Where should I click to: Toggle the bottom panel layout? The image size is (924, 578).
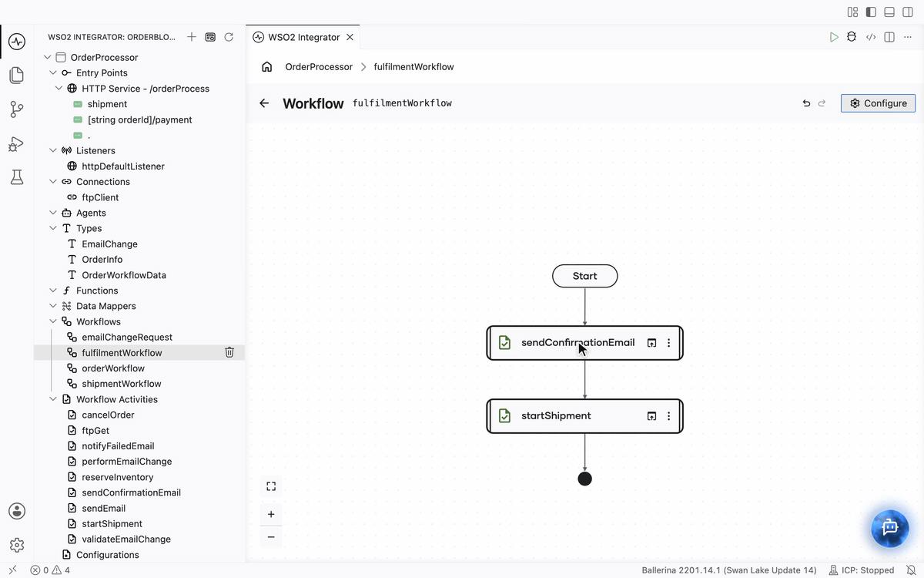click(x=889, y=12)
